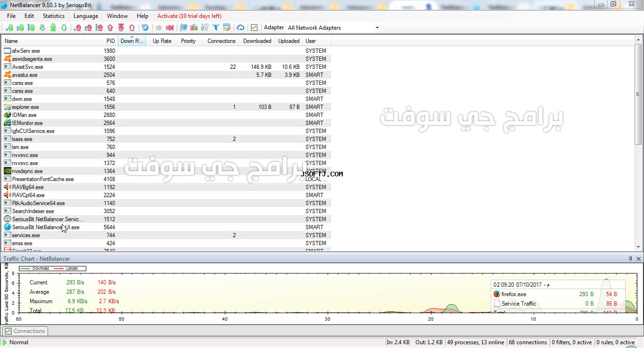Viewport: 644px width, 348px height.
Task: Open the Help menu
Action: pos(142,16)
